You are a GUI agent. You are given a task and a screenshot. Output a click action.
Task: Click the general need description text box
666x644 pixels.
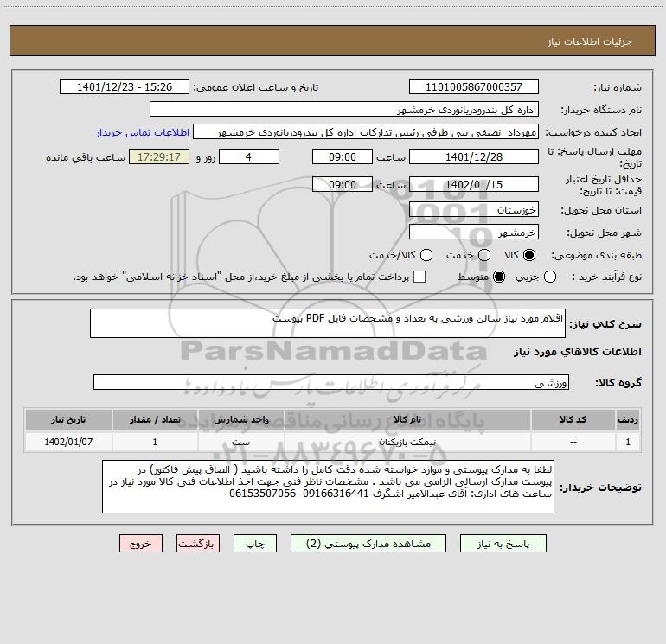[x=328, y=323]
